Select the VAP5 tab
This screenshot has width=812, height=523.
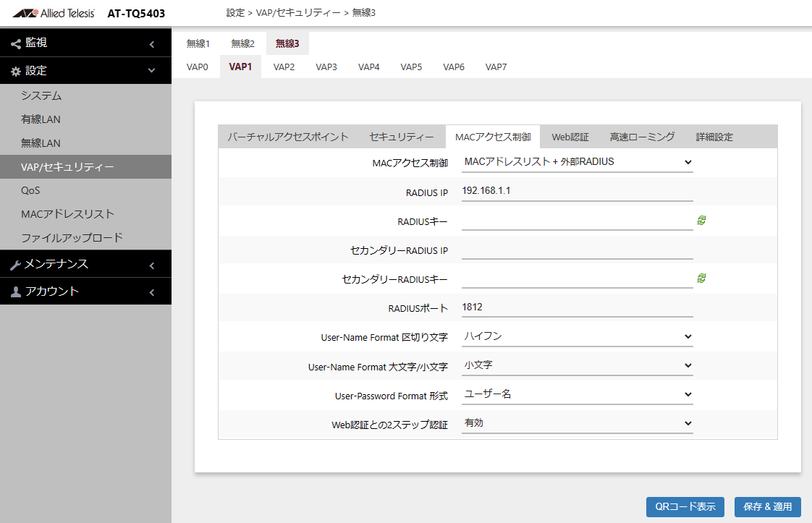tap(411, 67)
